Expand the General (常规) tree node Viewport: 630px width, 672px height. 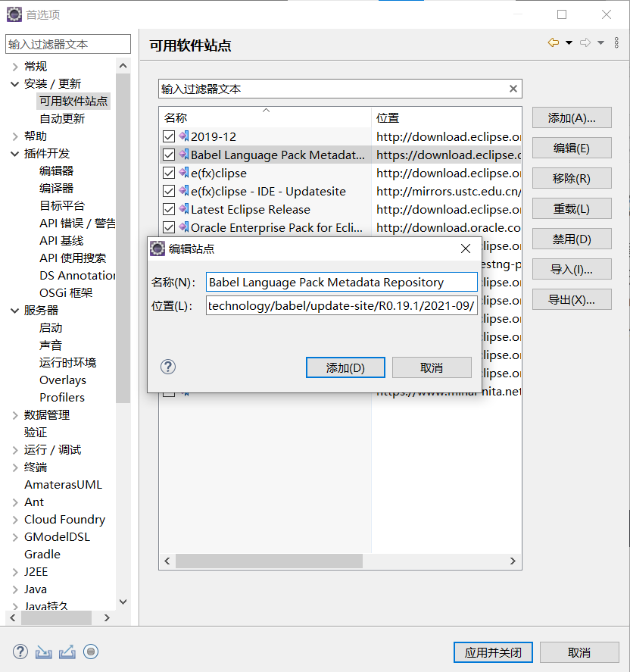click(x=15, y=67)
